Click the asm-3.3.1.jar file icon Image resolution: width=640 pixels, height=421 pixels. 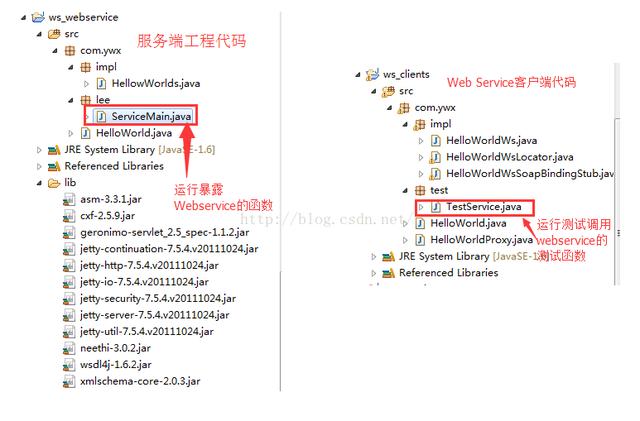tap(69, 199)
